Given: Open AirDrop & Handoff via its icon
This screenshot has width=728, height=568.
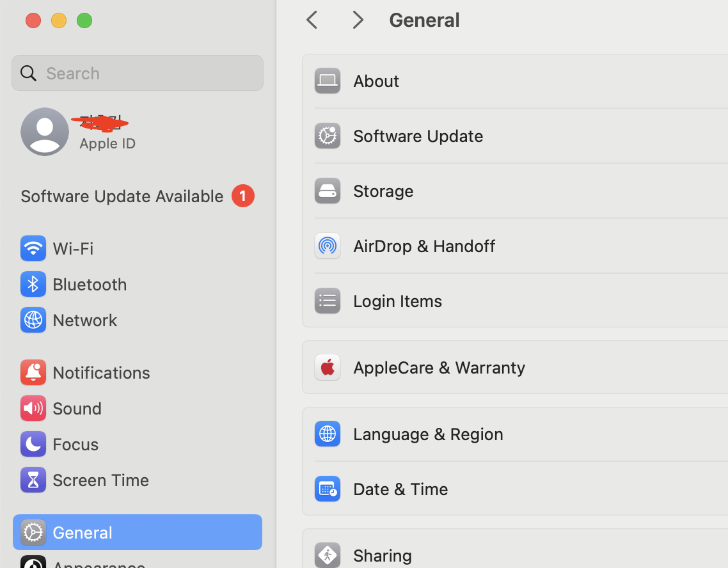Looking at the screenshot, I should tap(327, 246).
